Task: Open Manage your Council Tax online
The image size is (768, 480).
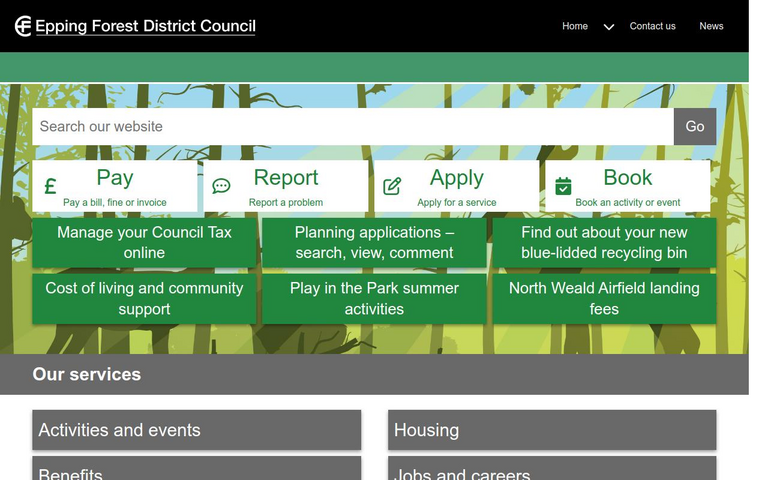Action: pos(144,243)
